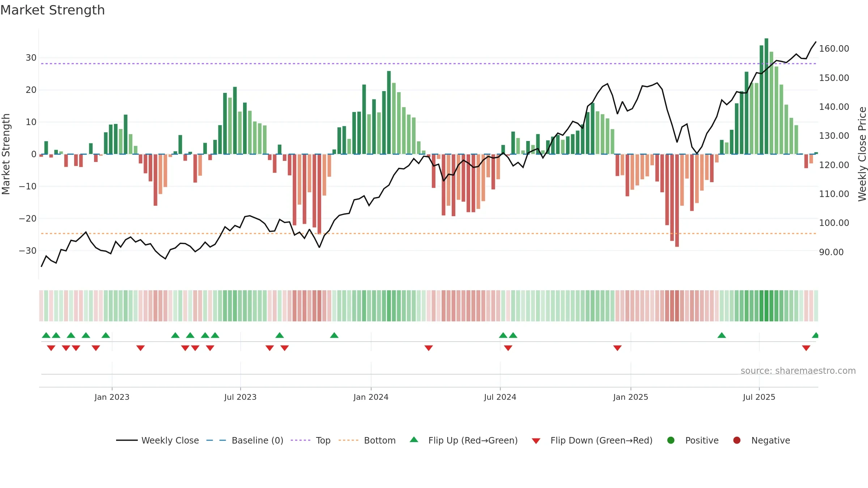Click the −20 tick on left axis
The image size is (868, 488).
28,218
